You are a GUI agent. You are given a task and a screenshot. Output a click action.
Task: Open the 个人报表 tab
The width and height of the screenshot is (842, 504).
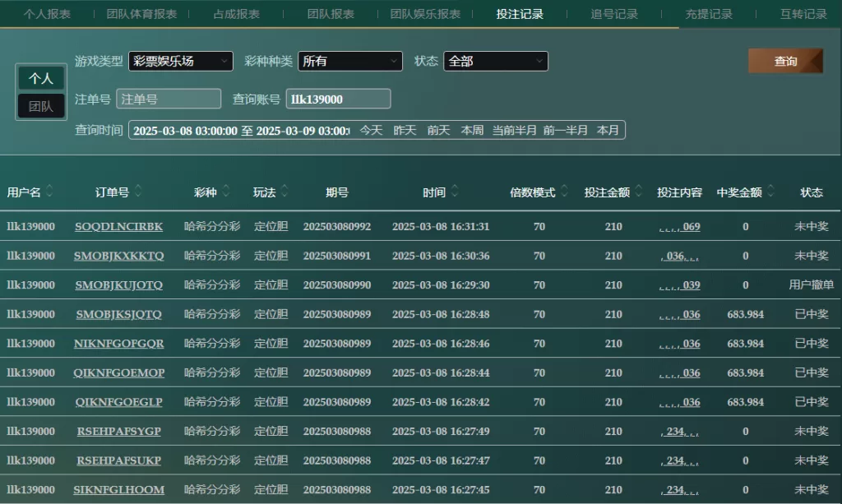pos(47,14)
